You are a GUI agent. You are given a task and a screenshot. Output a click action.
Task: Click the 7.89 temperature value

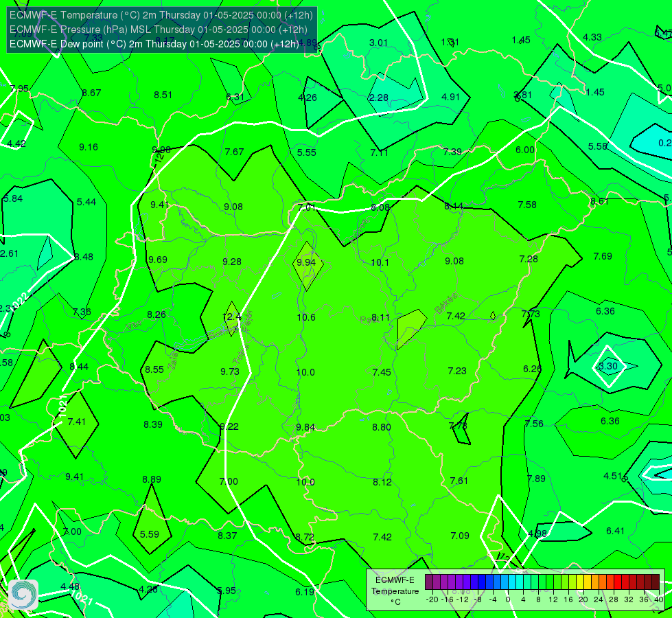[x=536, y=479]
